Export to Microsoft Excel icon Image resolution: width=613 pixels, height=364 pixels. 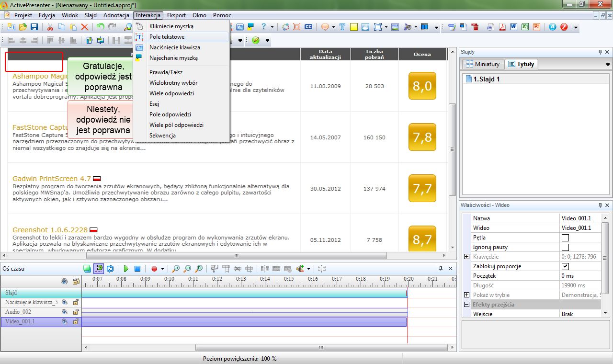525,27
